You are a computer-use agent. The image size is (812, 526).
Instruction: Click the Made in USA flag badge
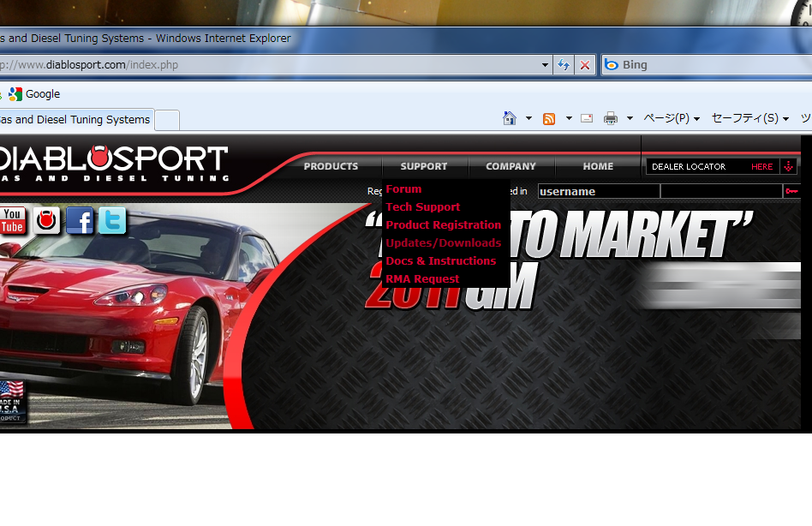point(11,402)
